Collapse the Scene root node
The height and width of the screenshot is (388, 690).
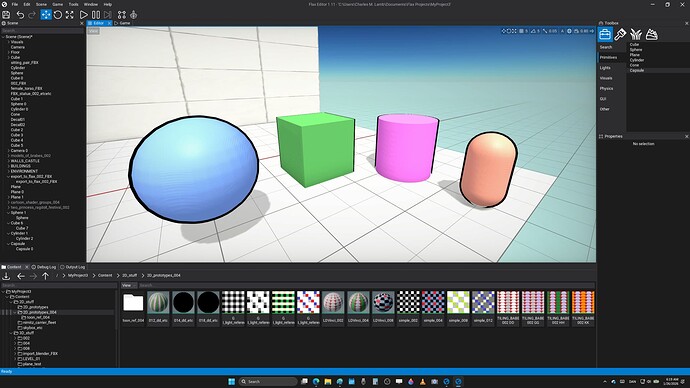(x=3, y=37)
